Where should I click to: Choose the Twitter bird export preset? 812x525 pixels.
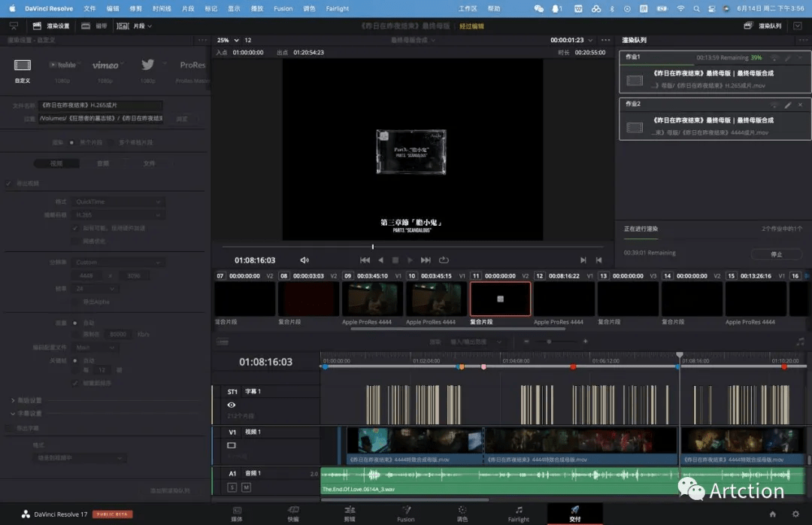(x=147, y=64)
